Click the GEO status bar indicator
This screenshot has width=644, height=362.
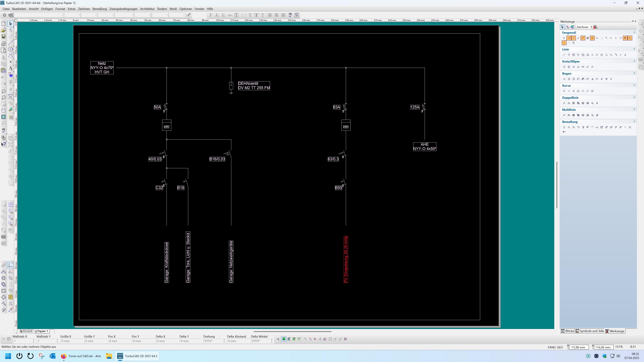[560, 347]
